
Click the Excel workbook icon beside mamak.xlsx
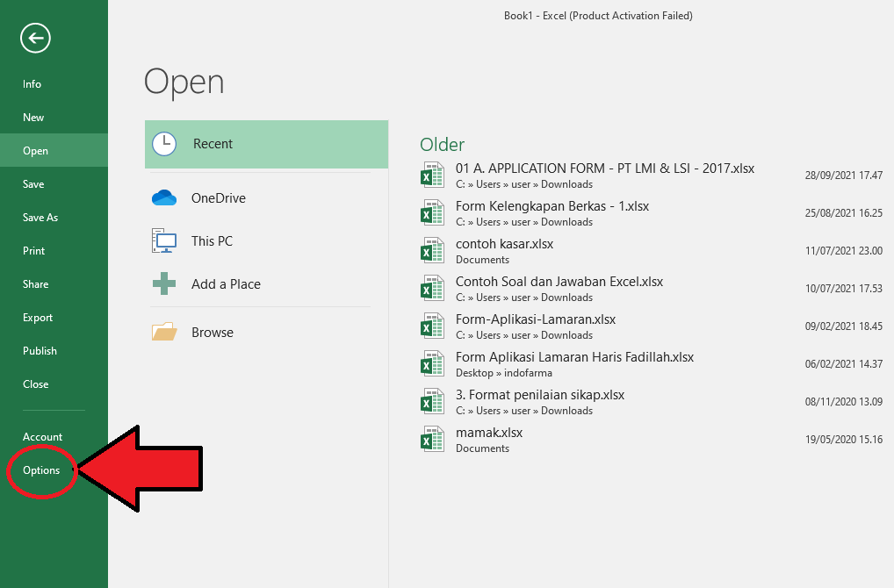432,439
